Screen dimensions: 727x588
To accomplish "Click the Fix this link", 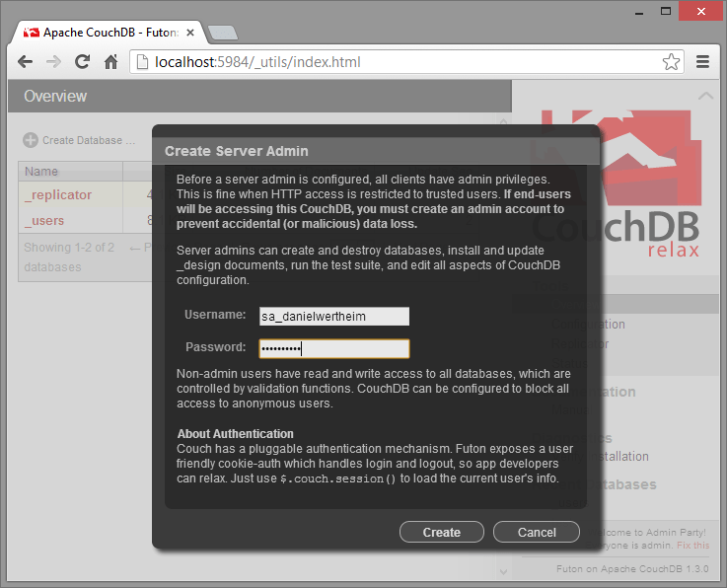I will point(692,546).
